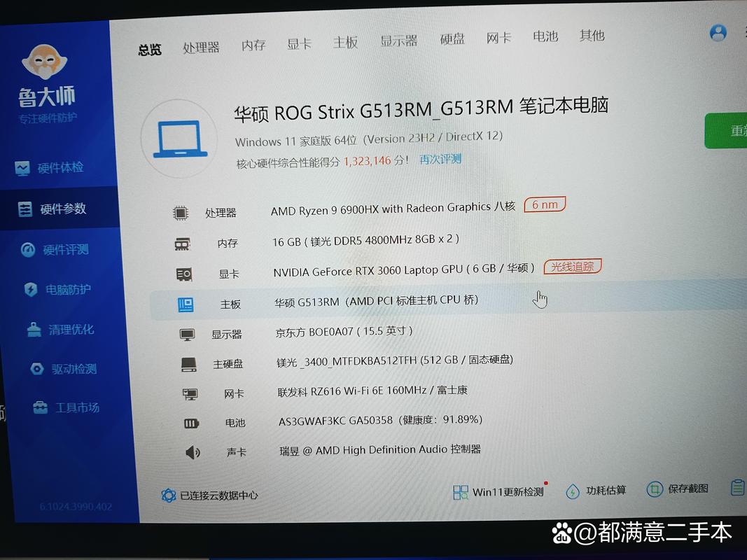The image size is (747, 560).
Task: Switch to the 处理器 tab
Action: tap(201, 47)
